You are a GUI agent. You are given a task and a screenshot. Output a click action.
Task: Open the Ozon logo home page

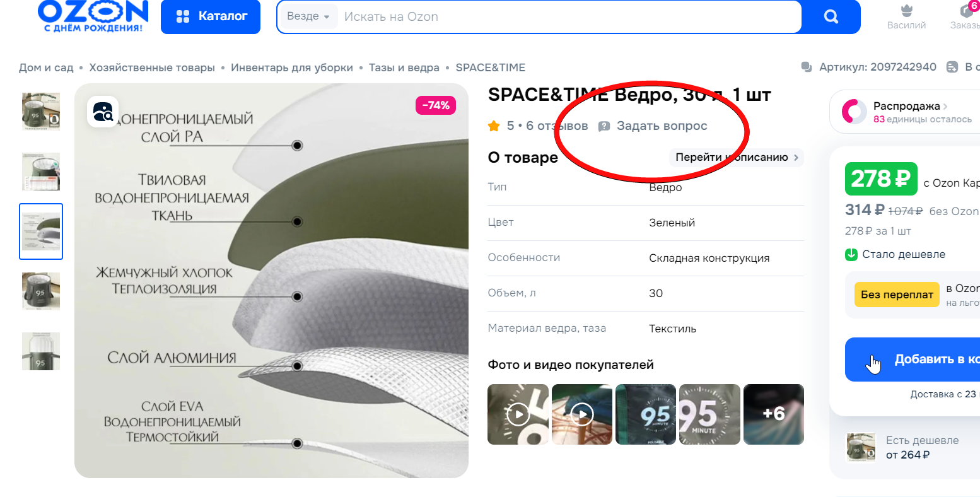point(93,16)
